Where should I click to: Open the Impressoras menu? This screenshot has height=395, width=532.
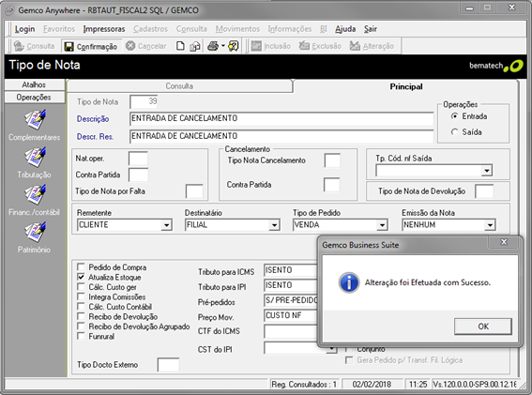coord(104,29)
